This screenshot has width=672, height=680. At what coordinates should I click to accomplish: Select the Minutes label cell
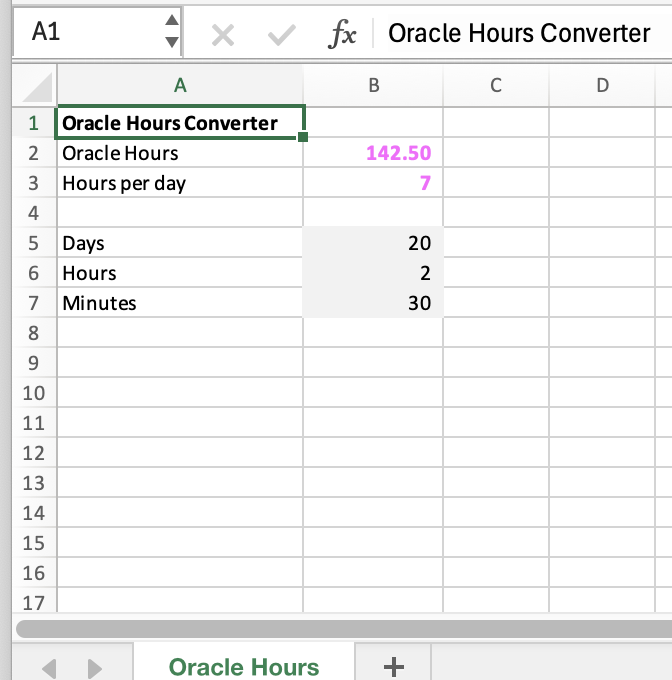(180, 303)
